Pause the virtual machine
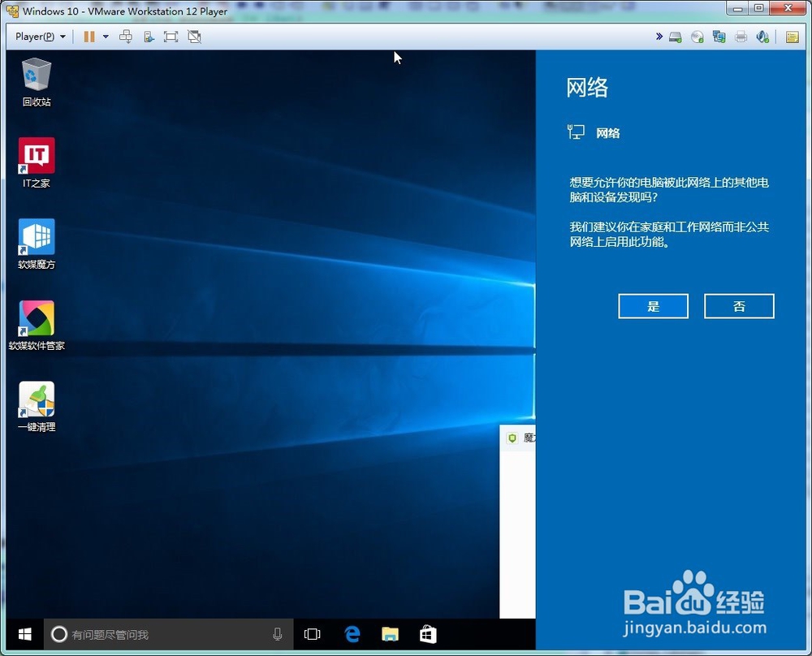The image size is (812, 656). pos(89,37)
